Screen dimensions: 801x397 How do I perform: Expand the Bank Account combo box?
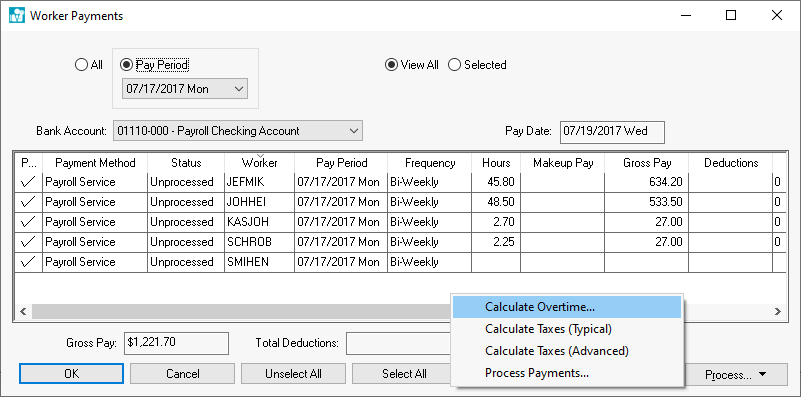238,131
